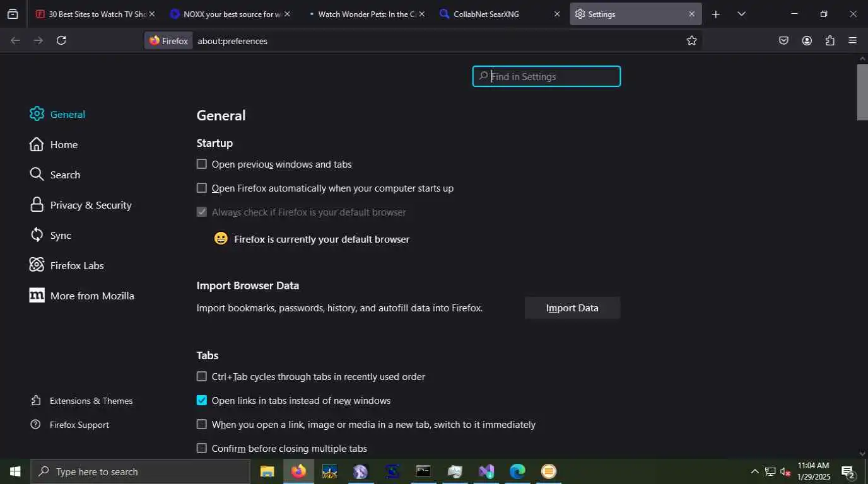Open the Windows Start menu
Screen dimensions: 868x484
point(15,471)
